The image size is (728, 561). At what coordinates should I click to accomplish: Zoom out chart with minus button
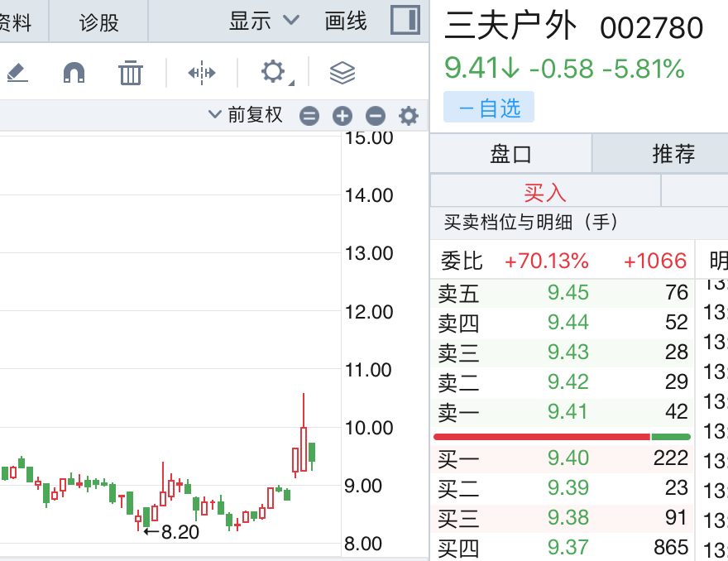tap(375, 116)
